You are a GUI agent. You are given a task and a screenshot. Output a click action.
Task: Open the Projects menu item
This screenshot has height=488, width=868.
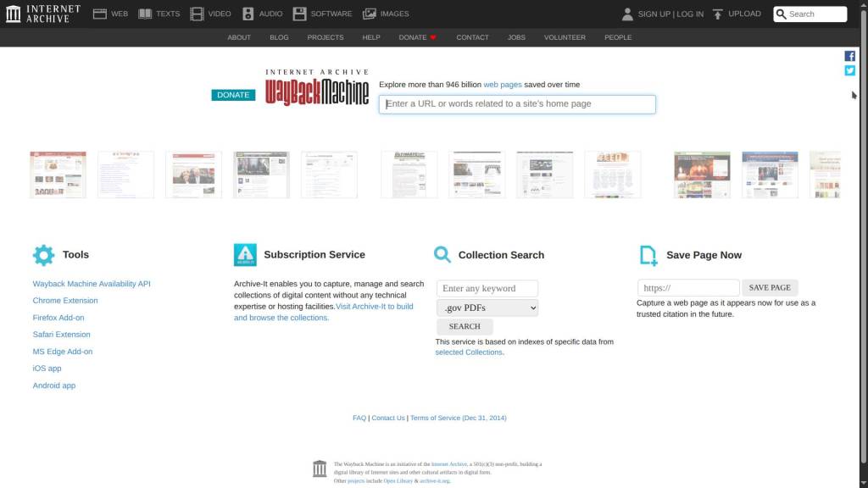tap(325, 37)
